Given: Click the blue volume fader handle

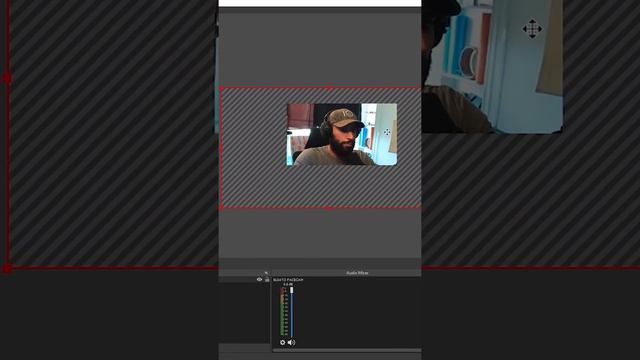Looking at the screenshot, I should click(291, 290).
